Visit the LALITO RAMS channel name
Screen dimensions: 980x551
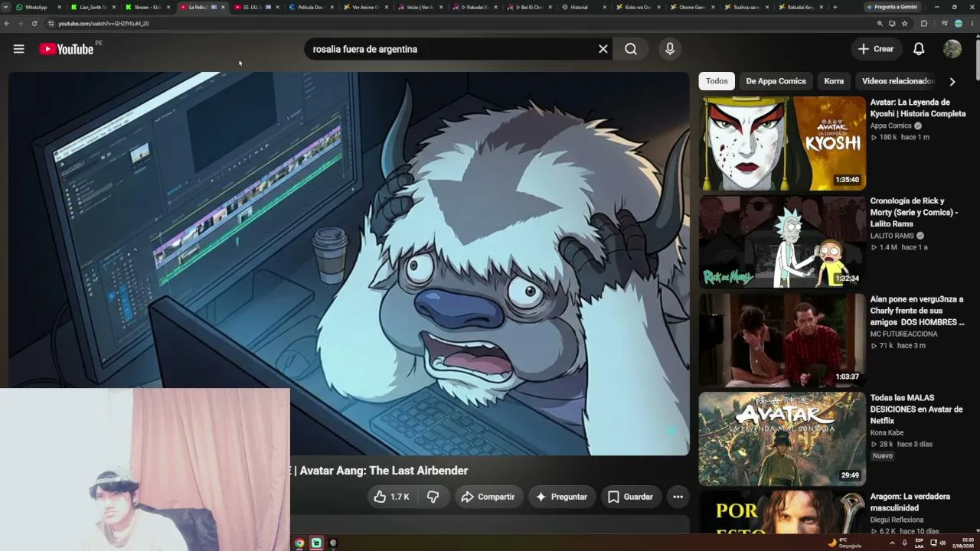[x=892, y=236]
